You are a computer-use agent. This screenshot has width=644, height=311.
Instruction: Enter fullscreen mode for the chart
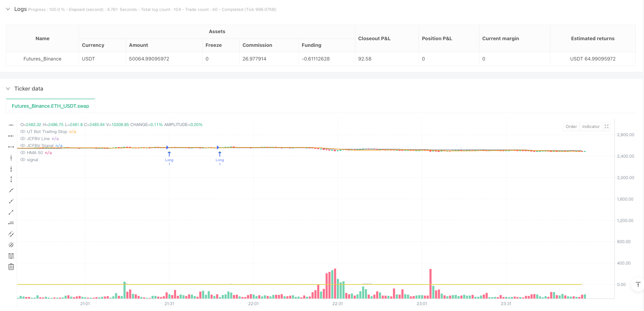tap(607, 126)
